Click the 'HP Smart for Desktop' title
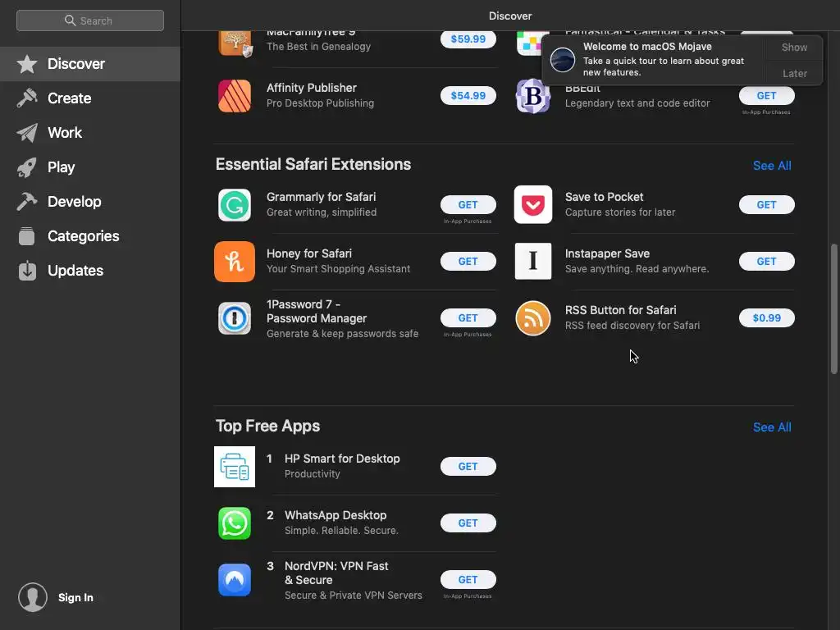Viewport: 840px width, 630px height. pos(342,459)
